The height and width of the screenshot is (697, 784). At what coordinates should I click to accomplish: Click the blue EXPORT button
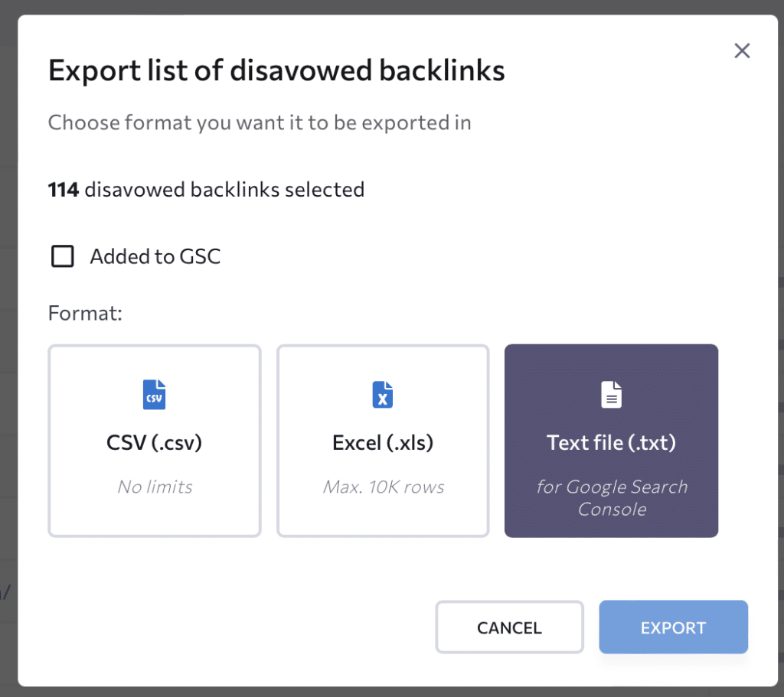coord(674,627)
